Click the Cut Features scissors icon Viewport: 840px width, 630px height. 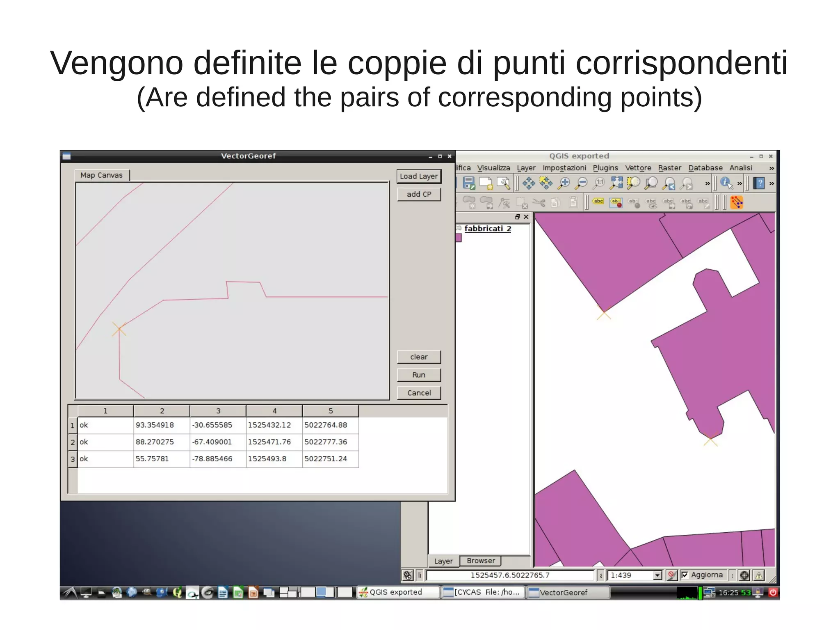[x=539, y=202]
